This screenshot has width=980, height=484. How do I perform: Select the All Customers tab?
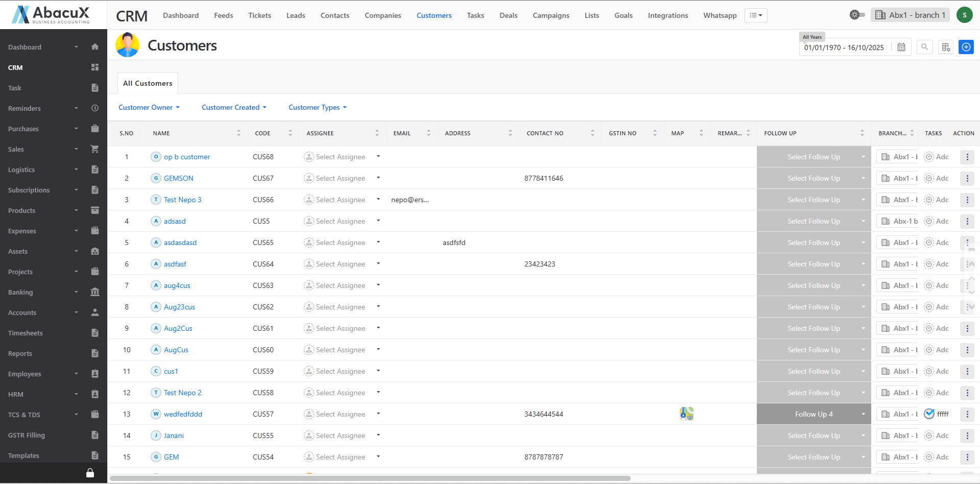coord(148,83)
